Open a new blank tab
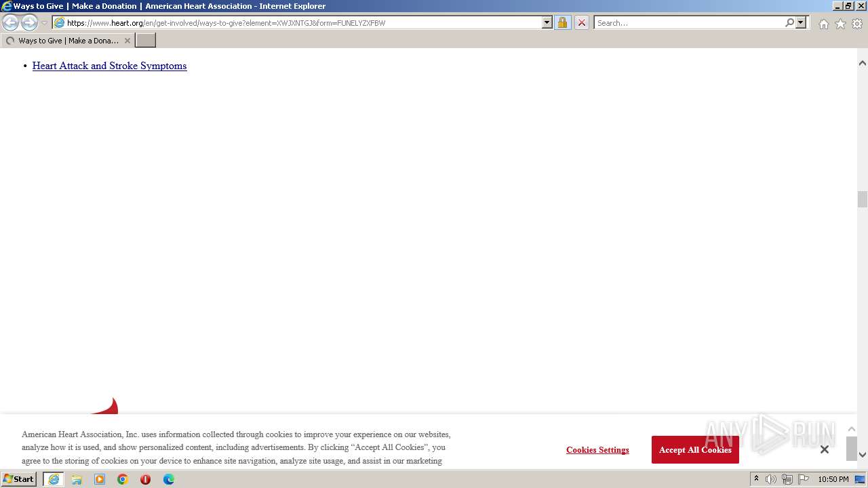Screen dimensions: 868x488 coord(146,41)
